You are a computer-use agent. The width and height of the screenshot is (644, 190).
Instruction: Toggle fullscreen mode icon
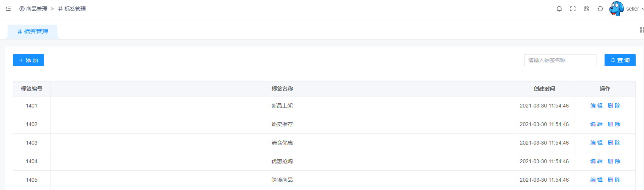(x=573, y=9)
